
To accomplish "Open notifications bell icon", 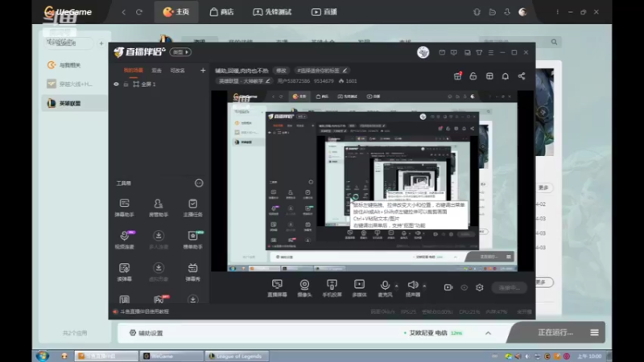I will tap(506, 76).
